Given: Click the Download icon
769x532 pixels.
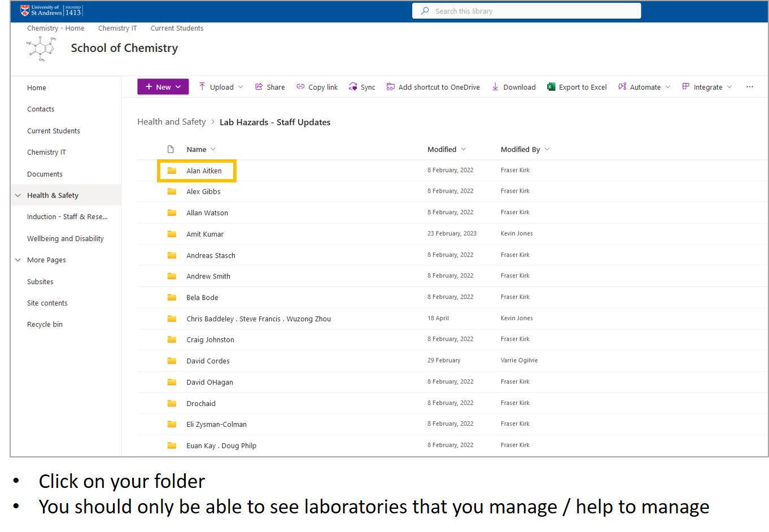Looking at the screenshot, I should pos(496,86).
